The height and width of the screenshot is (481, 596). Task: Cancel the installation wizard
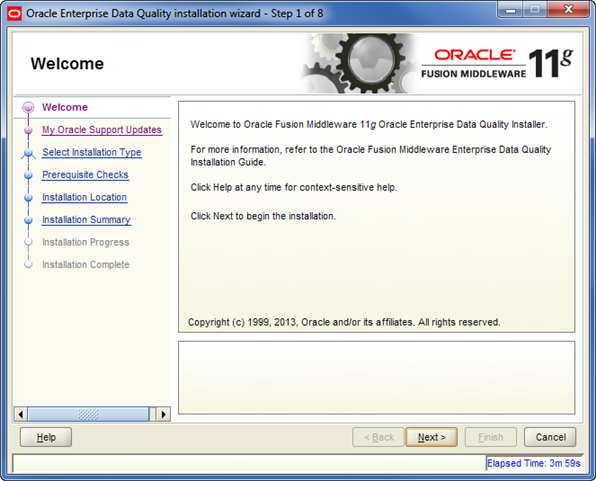point(550,437)
